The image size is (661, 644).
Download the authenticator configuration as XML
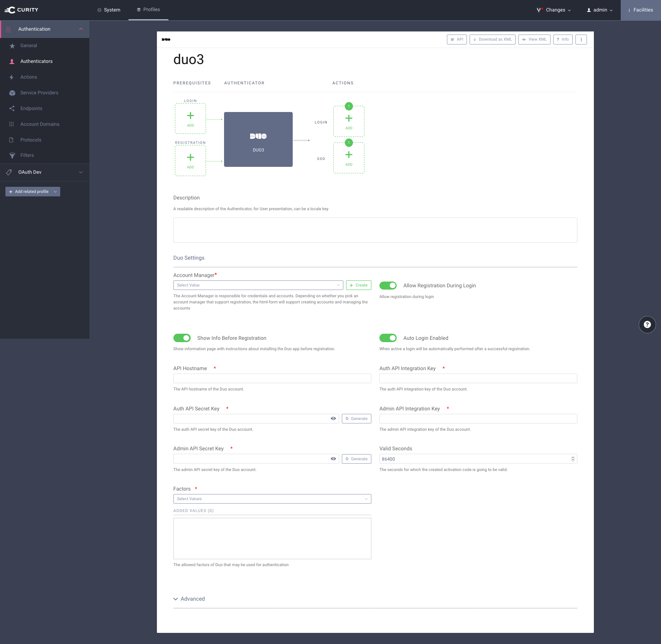pyautogui.click(x=492, y=39)
